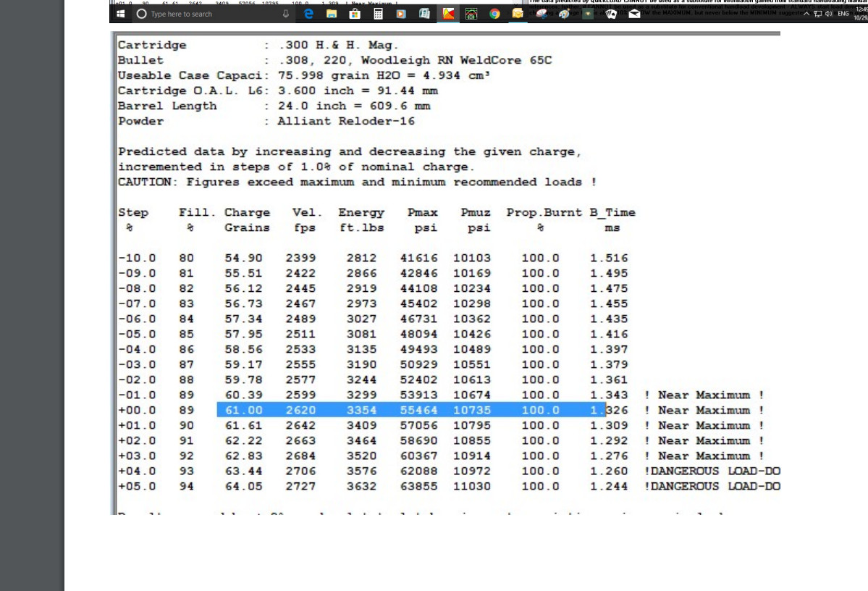The height and width of the screenshot is (591, 868).
Task: Click the 'B_Time' column header
Action: 612,213
